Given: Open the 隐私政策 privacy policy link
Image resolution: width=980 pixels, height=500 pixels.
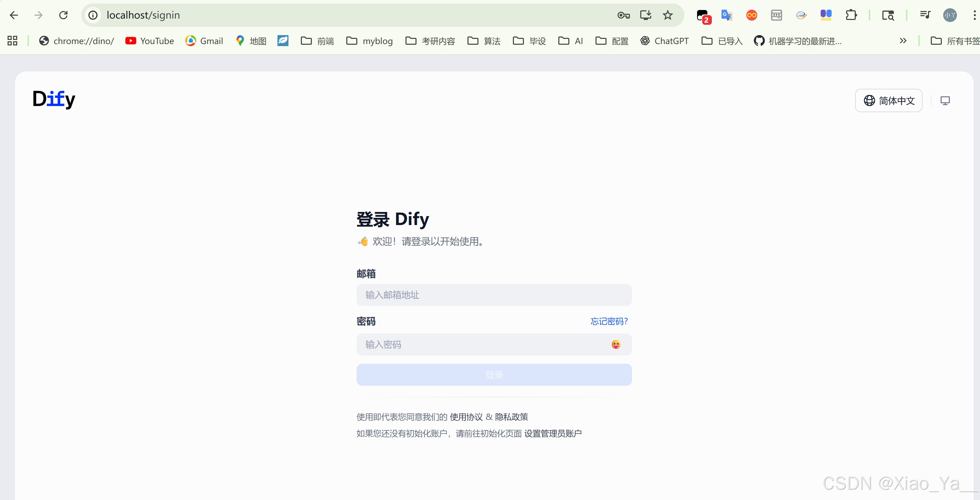Looking at the screenshot, I should (511, 417).
